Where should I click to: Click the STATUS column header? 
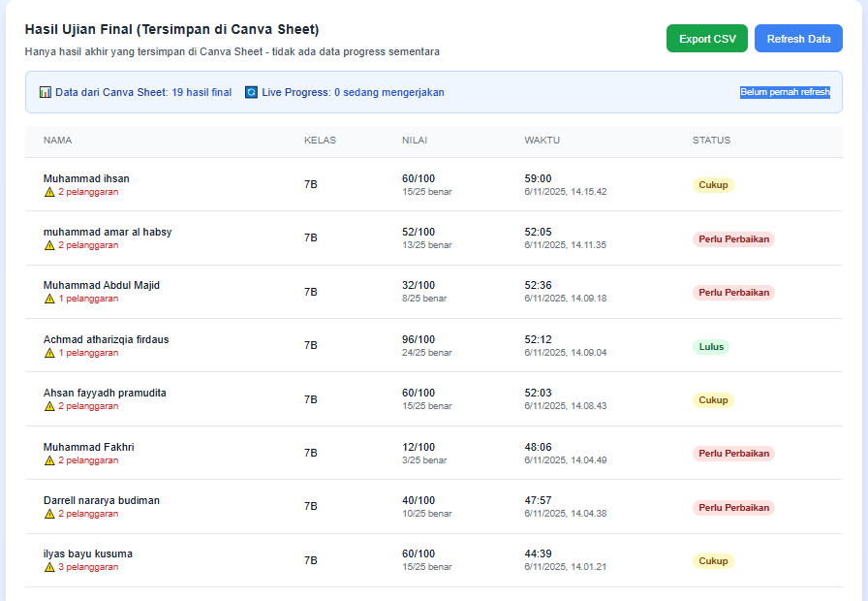(711, 141)
